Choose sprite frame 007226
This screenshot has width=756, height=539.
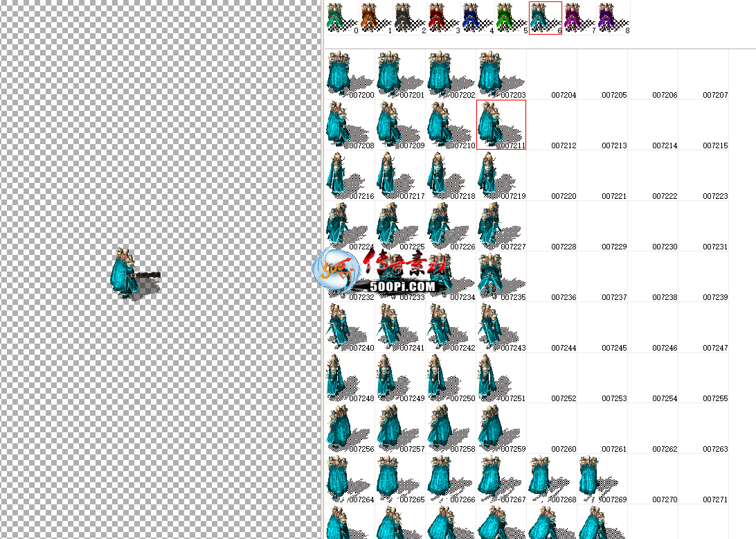pyautogui.click(x=451, y=227)
